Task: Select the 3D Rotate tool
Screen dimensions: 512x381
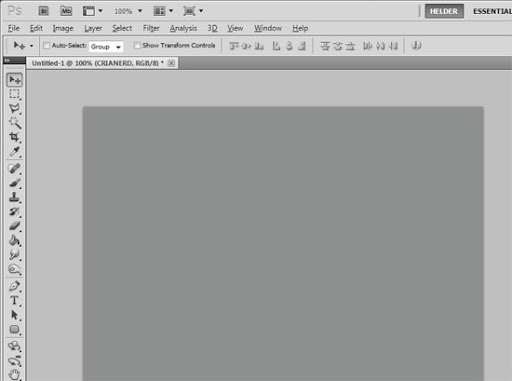Action: [x=14, y=346]
